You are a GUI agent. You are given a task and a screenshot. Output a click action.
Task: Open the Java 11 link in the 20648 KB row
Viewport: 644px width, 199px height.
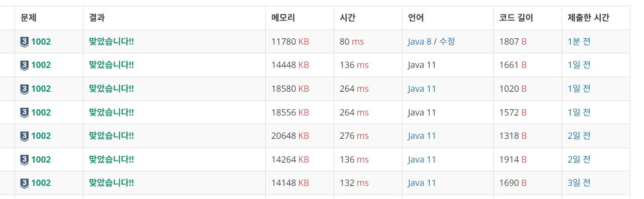(x=422, y=136)
